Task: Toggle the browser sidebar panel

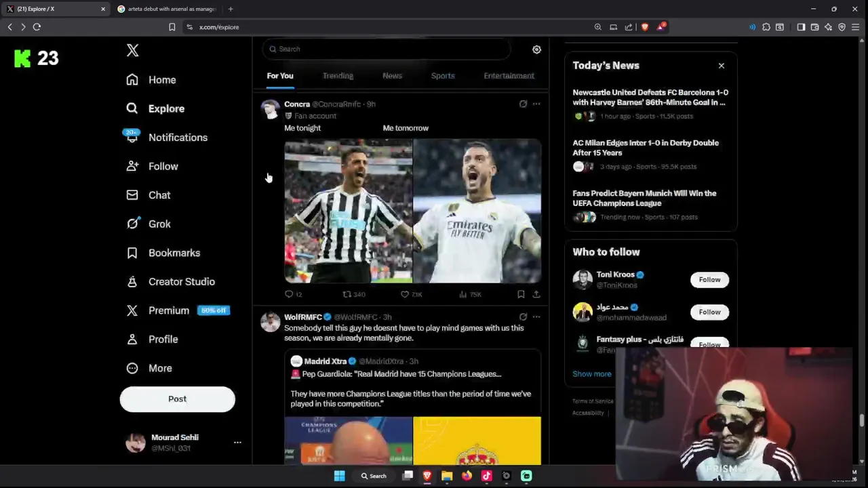Action: (801, 27)
